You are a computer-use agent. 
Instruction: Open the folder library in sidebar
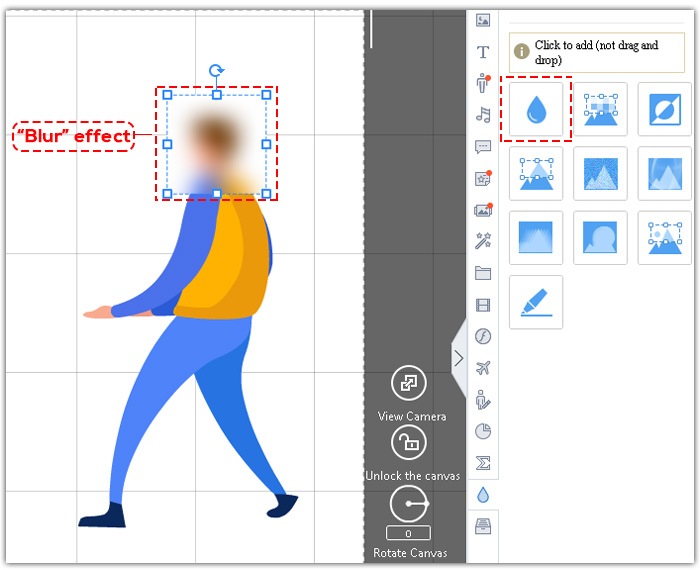click(483, 273)
